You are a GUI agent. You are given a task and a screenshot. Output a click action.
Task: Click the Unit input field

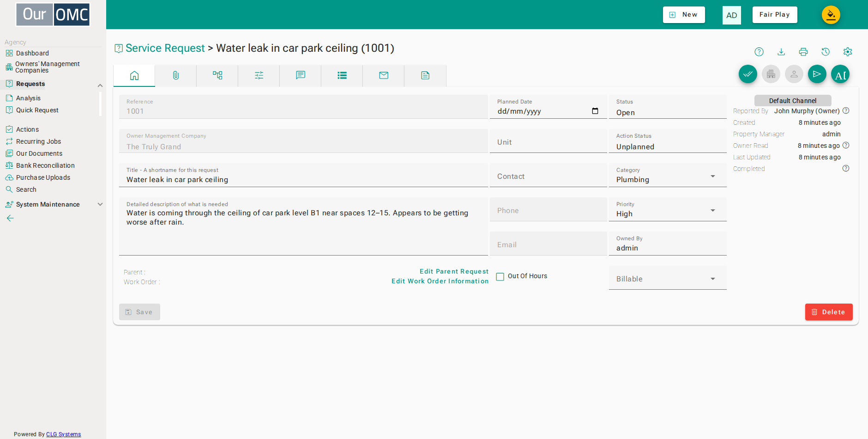coord(549,141)
